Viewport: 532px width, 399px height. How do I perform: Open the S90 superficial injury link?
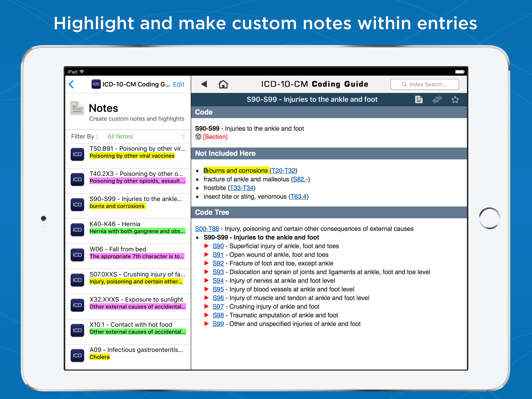pos(218,246)
